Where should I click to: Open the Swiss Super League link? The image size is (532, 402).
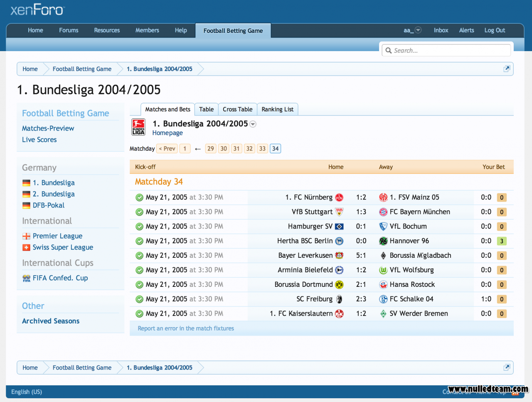pyautogui.click(x=63, y=247)
